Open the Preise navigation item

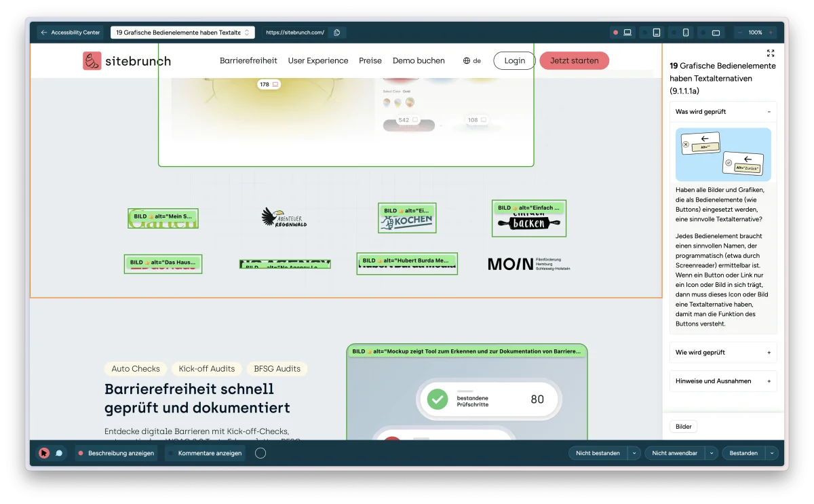point(370,60)
